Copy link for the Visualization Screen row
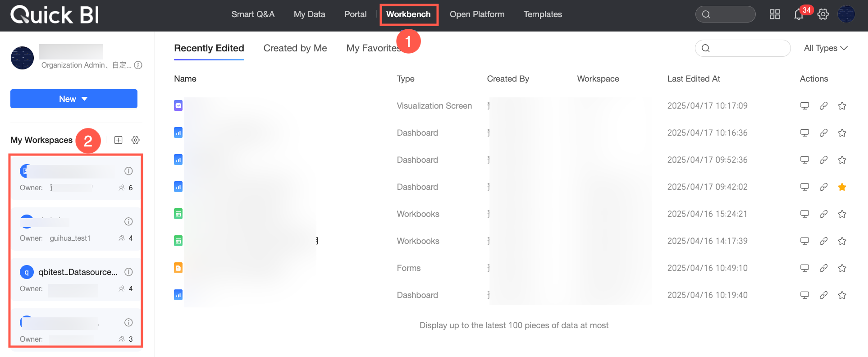This screenshot has height=357, width=868. coord(823,106)
